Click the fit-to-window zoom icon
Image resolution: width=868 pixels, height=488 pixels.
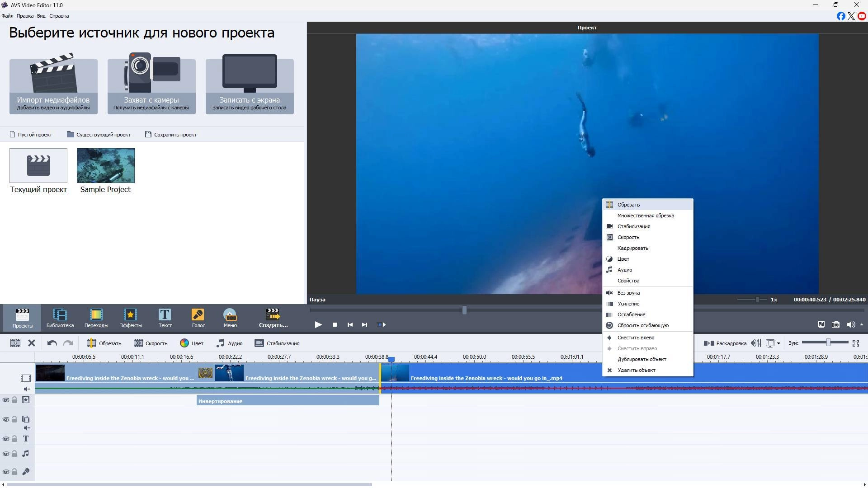[x=856, y=343]
